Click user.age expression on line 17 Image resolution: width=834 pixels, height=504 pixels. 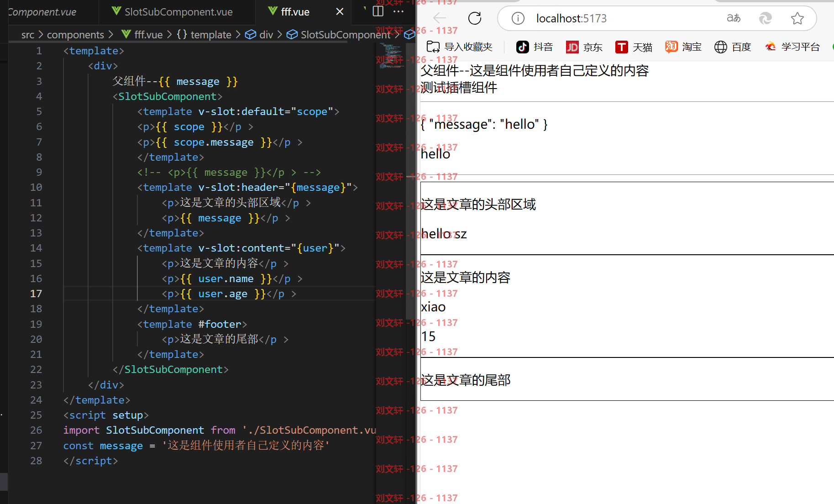[x=223, y=294]
